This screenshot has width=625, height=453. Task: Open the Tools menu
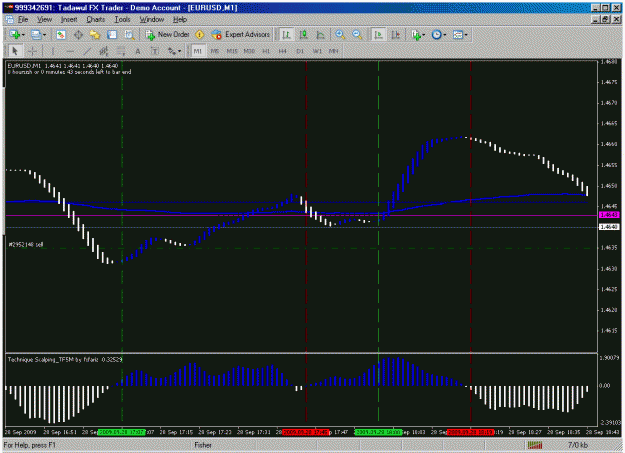[x=122, y=19]
